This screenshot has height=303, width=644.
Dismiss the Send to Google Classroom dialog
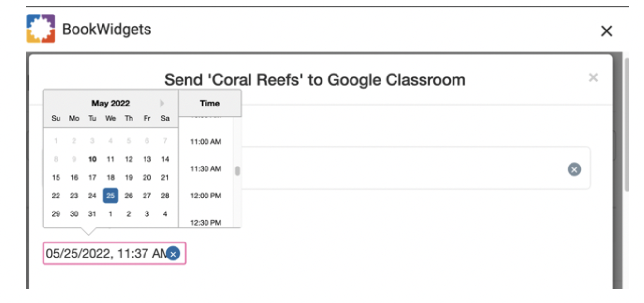[593, 77]
